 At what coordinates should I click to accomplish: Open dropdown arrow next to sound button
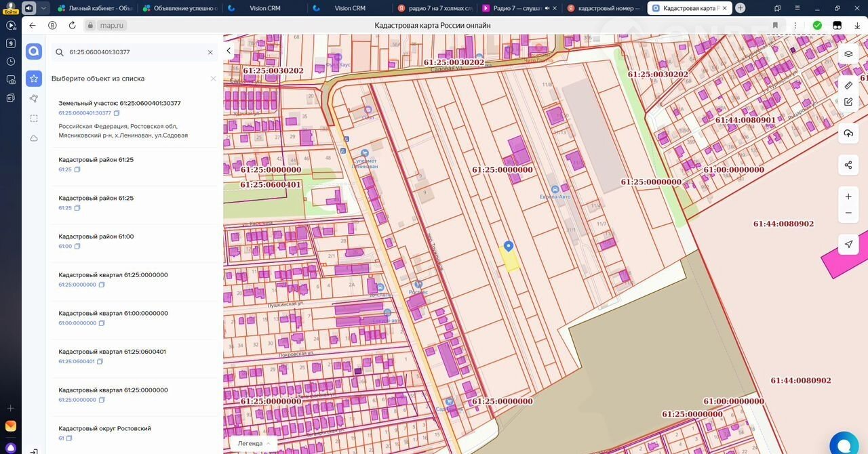(43, 8)
